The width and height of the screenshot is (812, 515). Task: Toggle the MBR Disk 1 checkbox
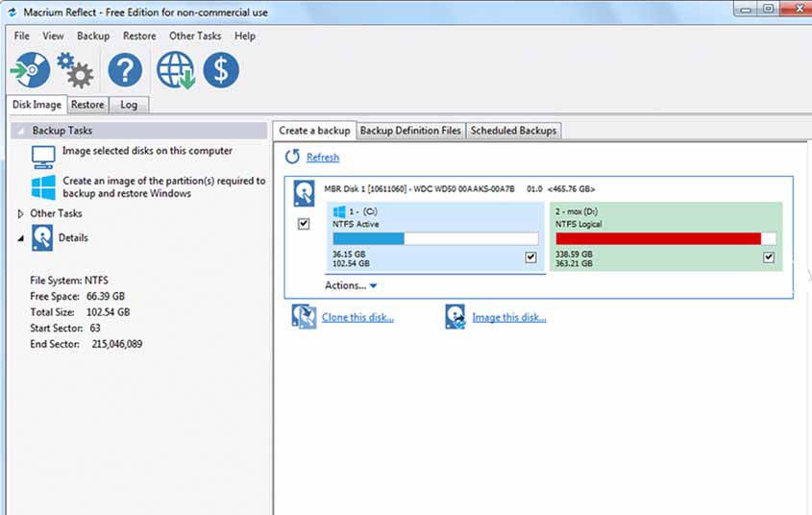pyautogui.click(x=304, y=224)
